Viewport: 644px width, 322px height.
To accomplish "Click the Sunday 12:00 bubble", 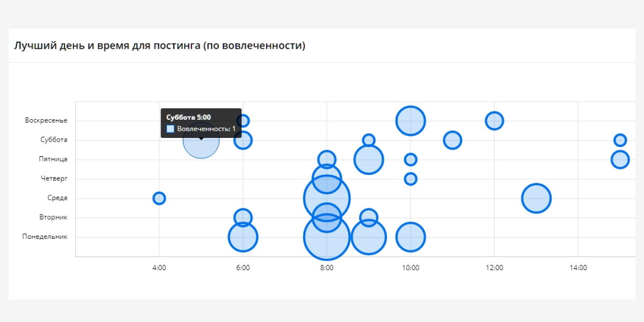I will 494,121.
